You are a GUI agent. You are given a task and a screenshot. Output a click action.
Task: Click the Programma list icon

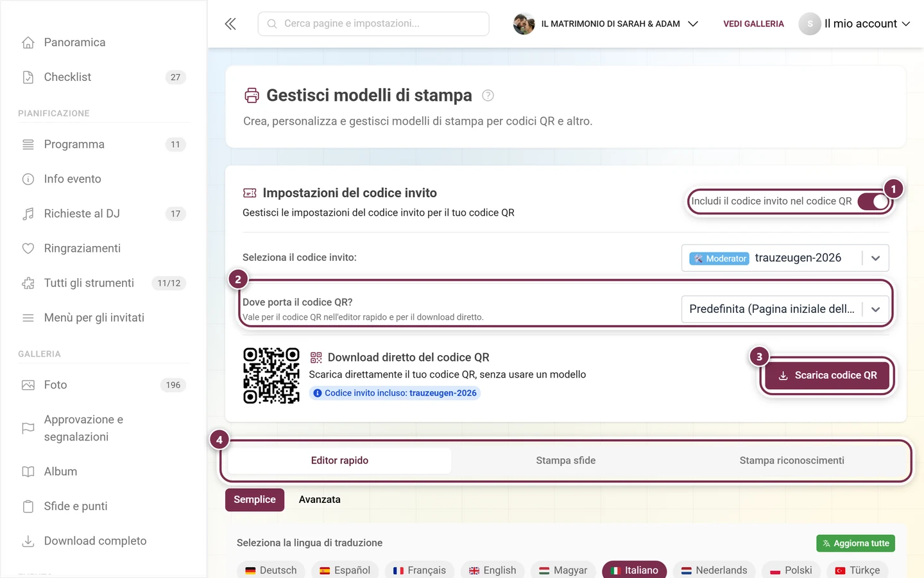click(28, 144)
